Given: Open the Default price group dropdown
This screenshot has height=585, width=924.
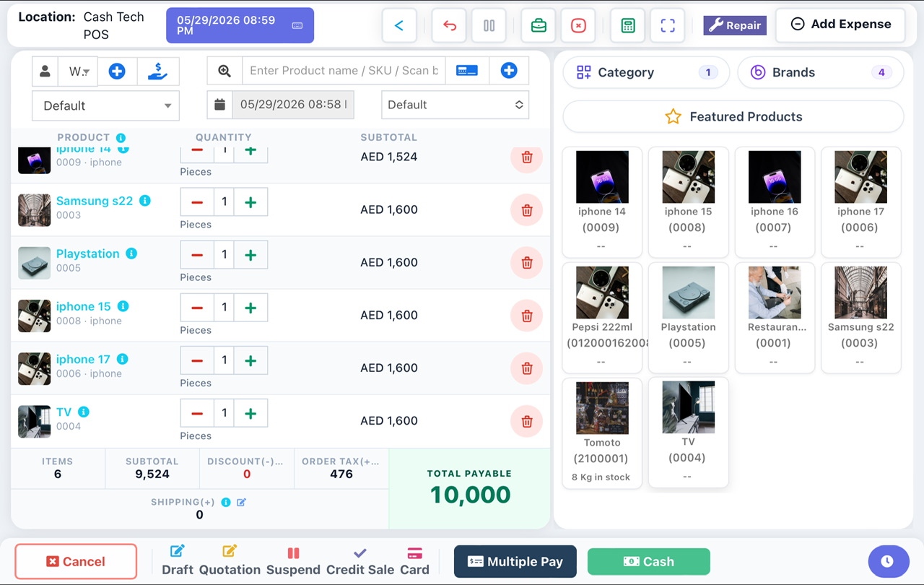Looking at the screenshot, I should click(x=106, y=105).
